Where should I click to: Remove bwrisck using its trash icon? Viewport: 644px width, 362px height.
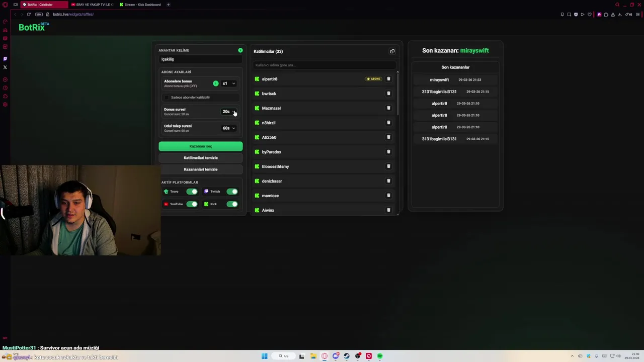coord(388,94)
